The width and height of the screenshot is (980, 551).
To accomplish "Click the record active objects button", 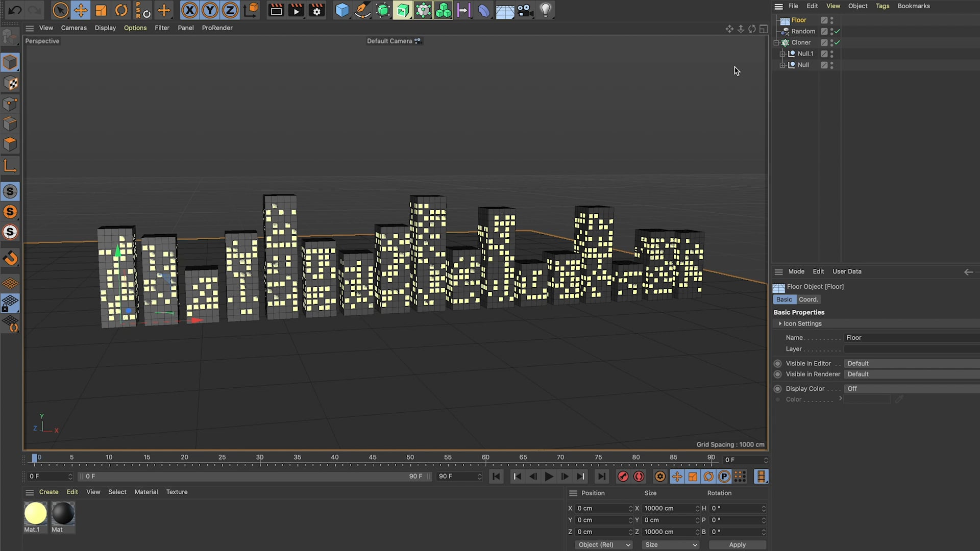I will [x=623, y=476].
